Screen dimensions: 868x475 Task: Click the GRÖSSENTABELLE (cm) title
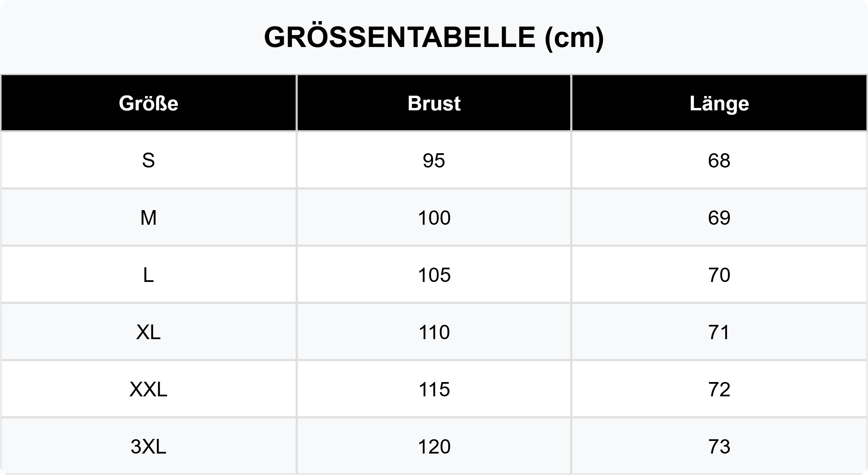[434, 37]
